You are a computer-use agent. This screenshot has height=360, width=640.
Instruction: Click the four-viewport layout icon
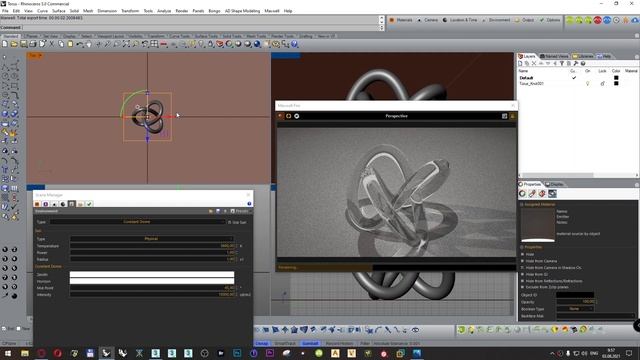point(154,44)
